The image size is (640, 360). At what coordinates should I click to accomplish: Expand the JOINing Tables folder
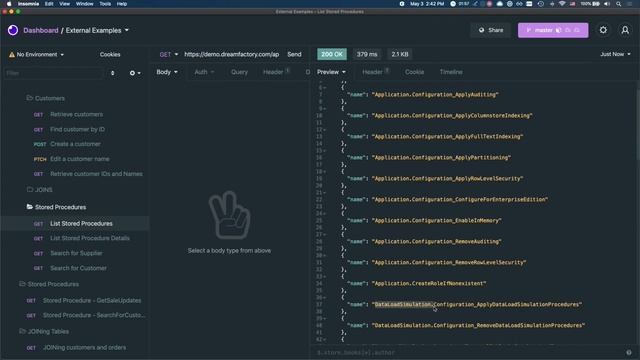pos(44,331)
